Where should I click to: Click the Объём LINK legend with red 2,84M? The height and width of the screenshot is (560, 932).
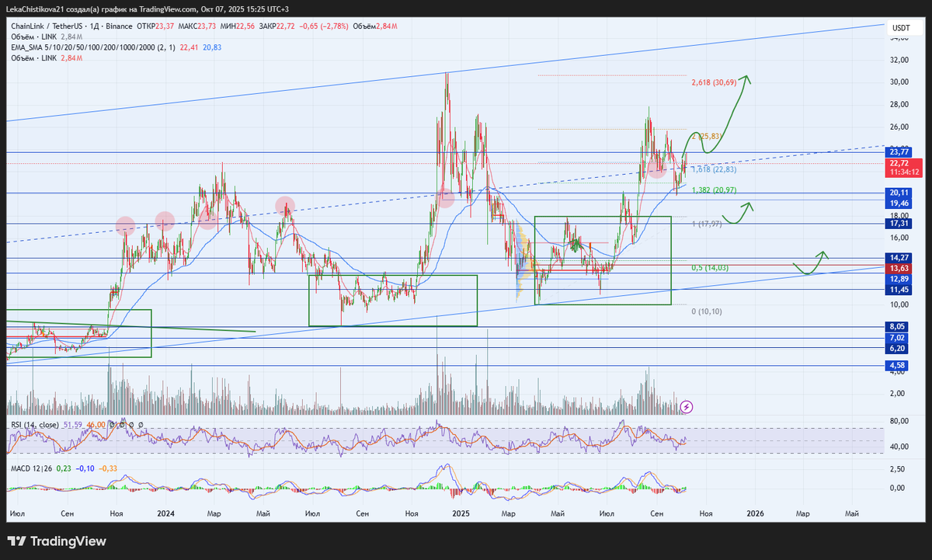tap(47, 58)
